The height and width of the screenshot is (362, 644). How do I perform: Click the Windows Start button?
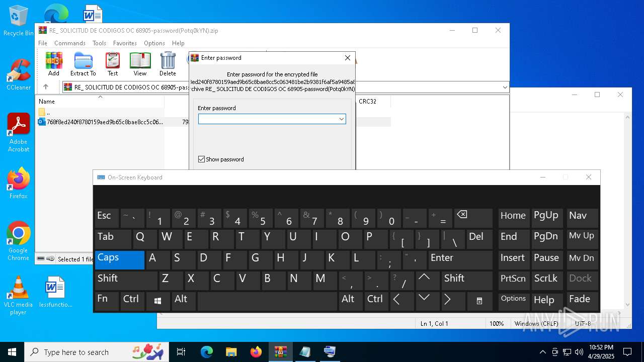click(x=12, y=352)
